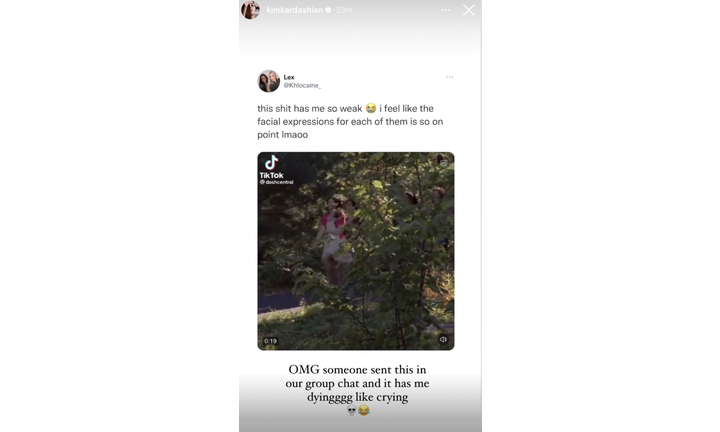The image size is (720, 432).
Task: Click the crying emoji in the tweet
Action: 371,108
